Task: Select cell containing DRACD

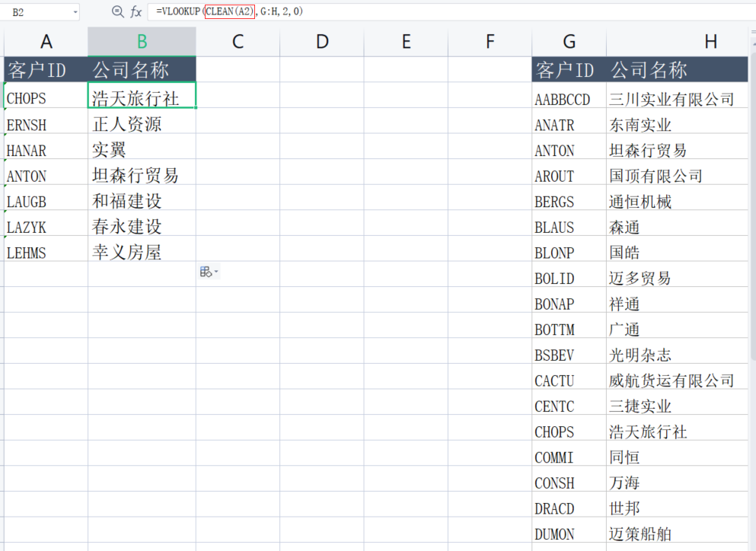Action: [569, 504]
